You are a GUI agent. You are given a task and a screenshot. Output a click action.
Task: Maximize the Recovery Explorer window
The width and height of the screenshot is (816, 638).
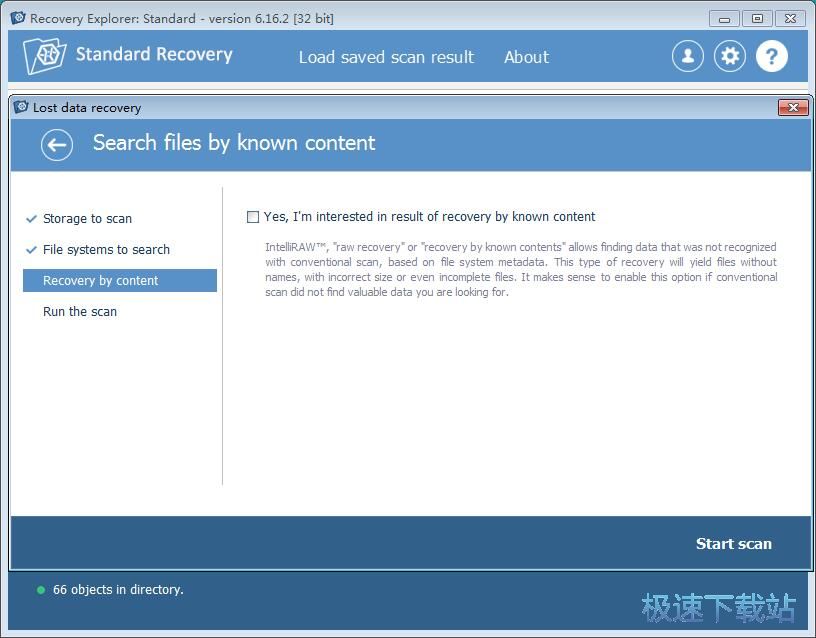[757, 19]
